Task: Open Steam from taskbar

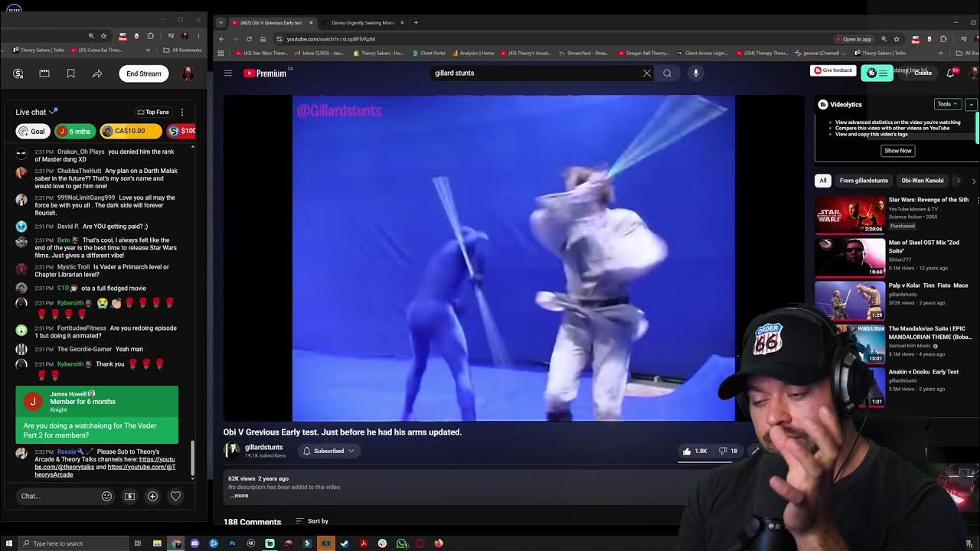Action: click(345, 543)
